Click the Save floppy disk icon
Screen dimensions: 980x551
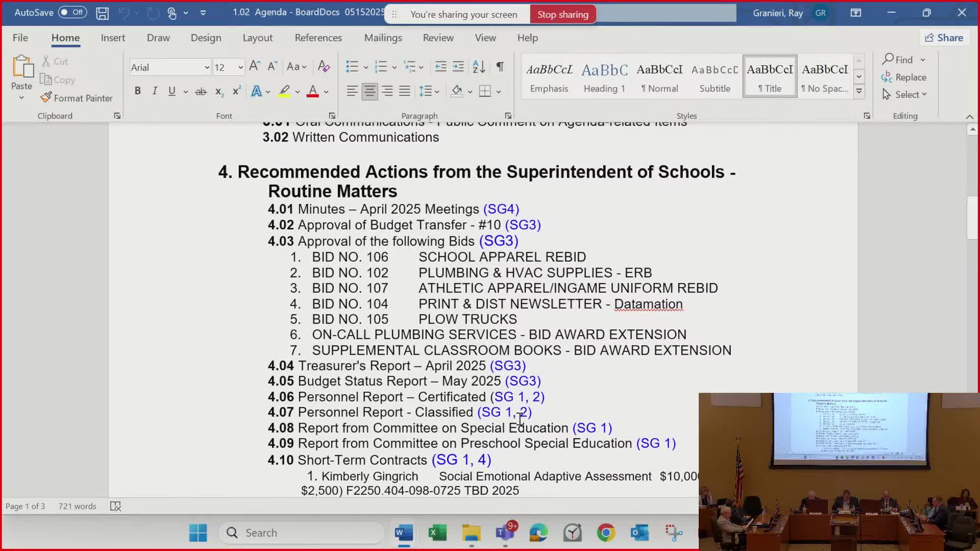[102, 13]
